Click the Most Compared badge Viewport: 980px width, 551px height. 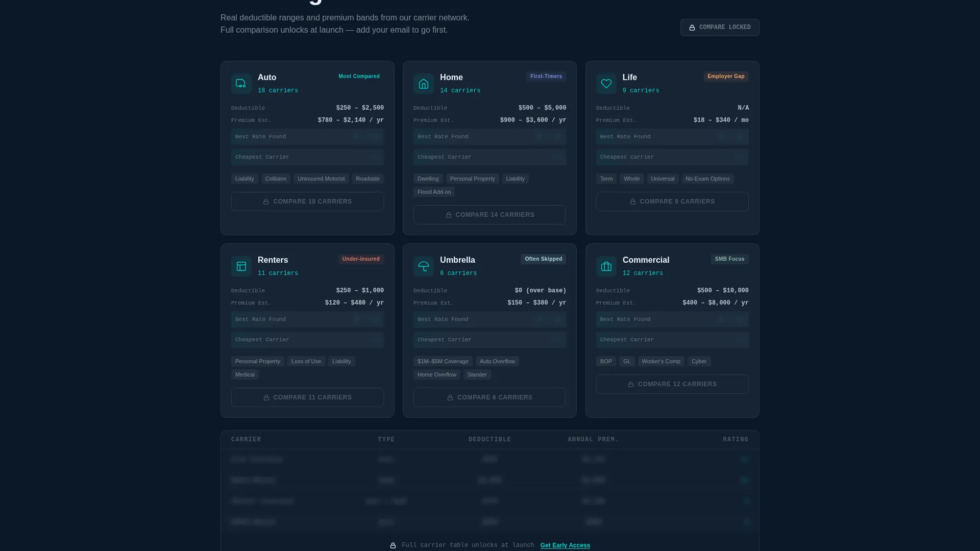(x=359, y=77)
